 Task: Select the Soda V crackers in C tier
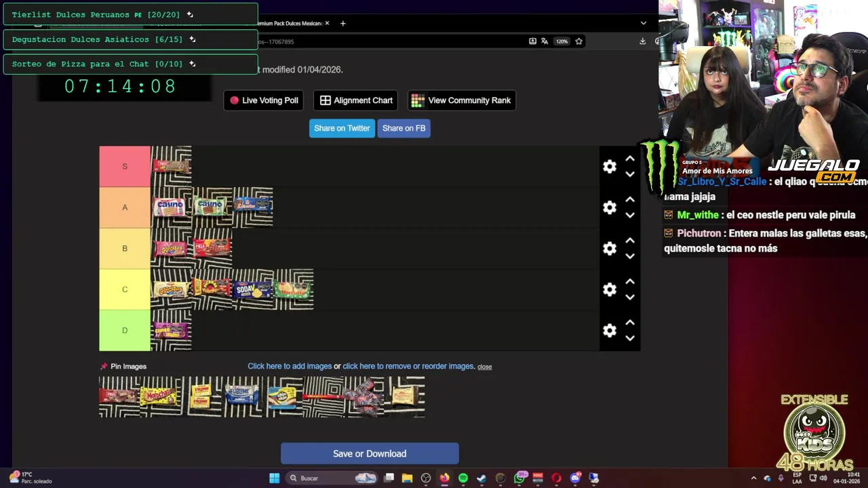click(252, 289)
